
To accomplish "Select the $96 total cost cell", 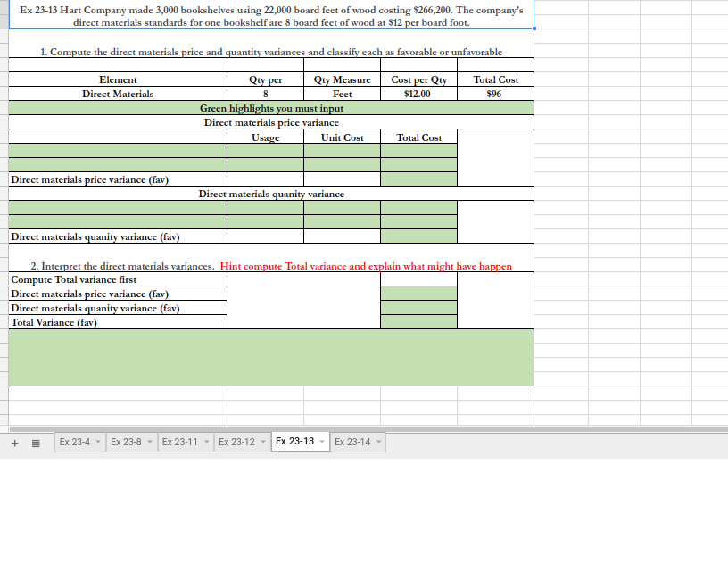I will [x=495, y=94].
